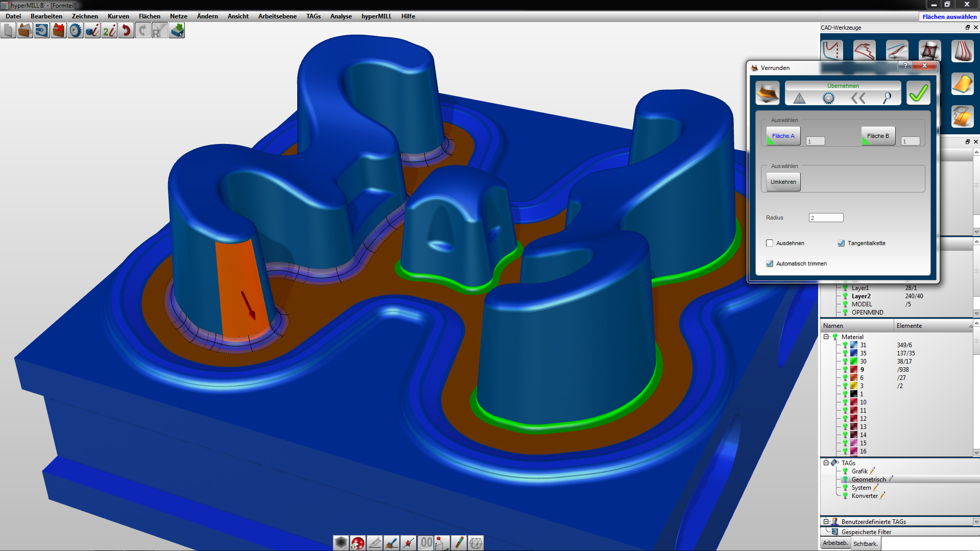Click the paintbrush icon in bottom toolbar
980x551 pixels.
point(391,543)
